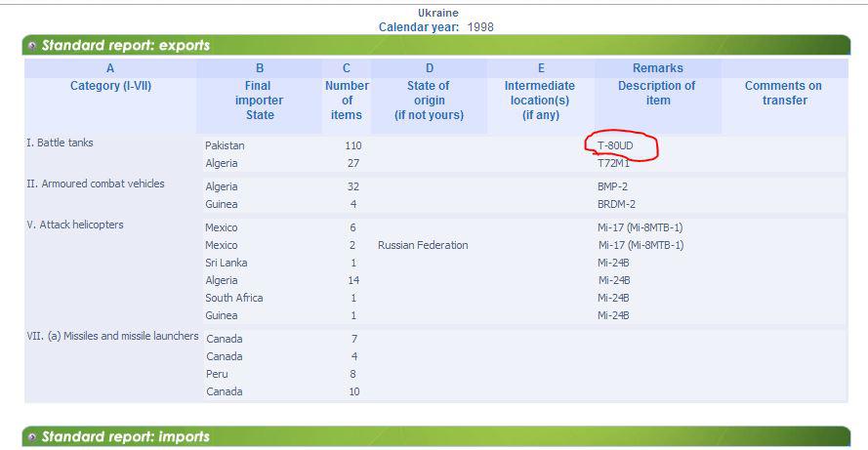Select the 'Description of item' column header
868x450 pixels.
point(657,93)
